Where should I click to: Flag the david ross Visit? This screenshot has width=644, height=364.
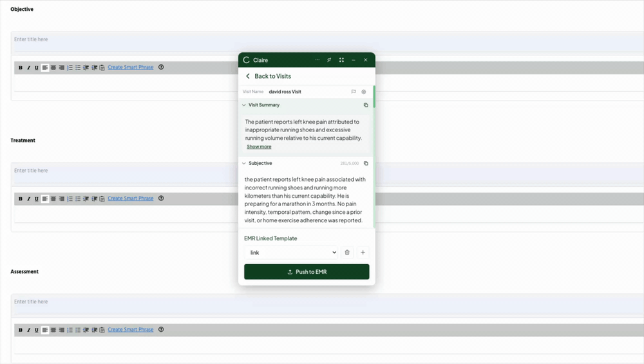pos(354,91)
